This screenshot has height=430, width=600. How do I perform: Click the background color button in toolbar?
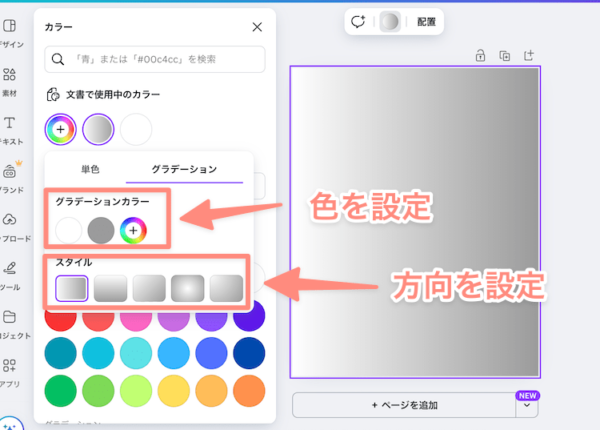pyautogui.click(x=390, y=22)
